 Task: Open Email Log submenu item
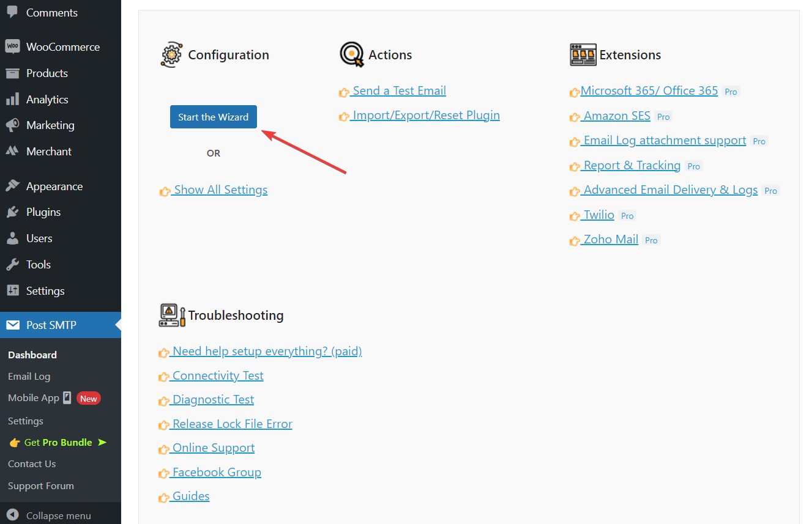tap(29, 377)
